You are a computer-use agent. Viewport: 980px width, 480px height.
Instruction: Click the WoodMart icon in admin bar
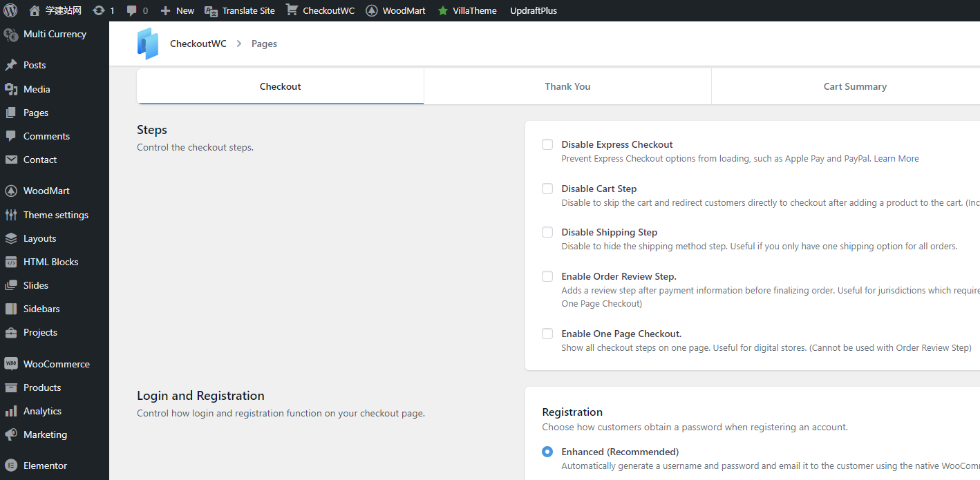pyautogui.click(x=372, y=10)
